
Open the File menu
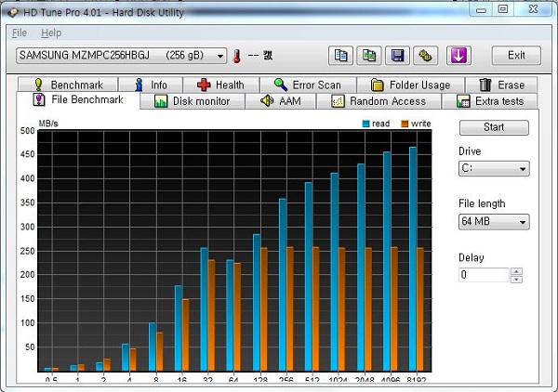coord(20,33)
